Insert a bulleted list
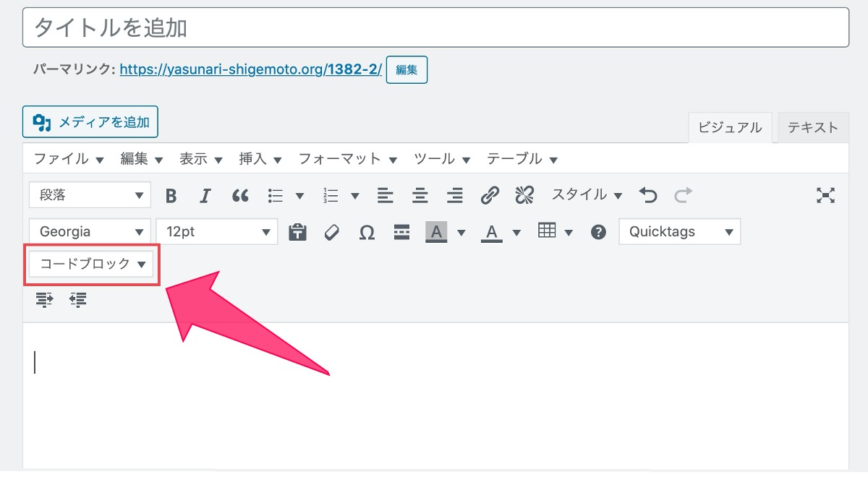868x477 pixels. point(275,195)
